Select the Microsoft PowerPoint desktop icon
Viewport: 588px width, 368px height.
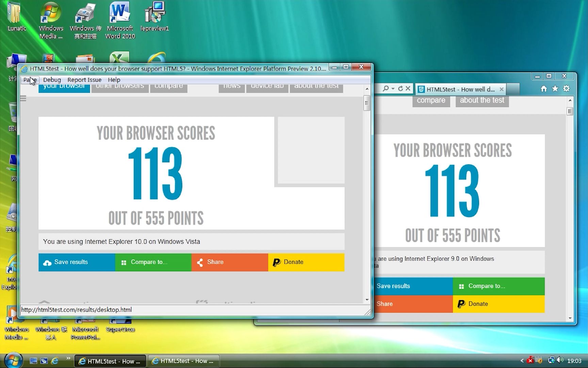click(85, 329)
